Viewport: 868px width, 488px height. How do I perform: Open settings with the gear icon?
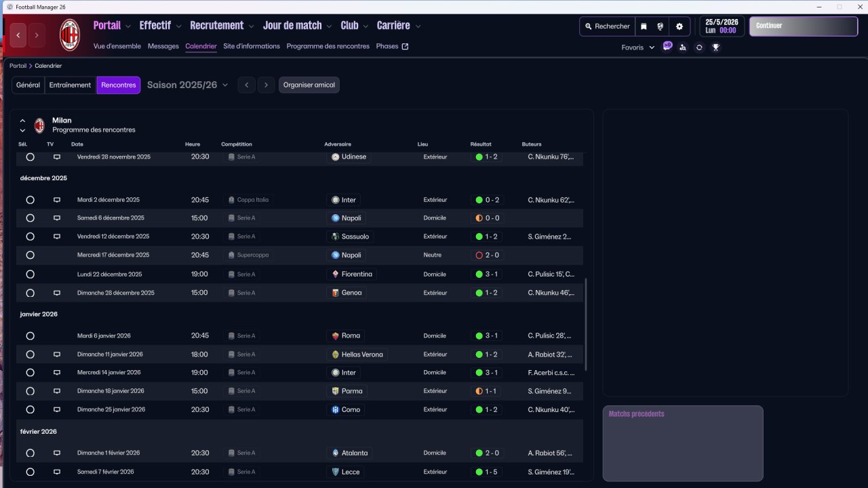[679, 26]
